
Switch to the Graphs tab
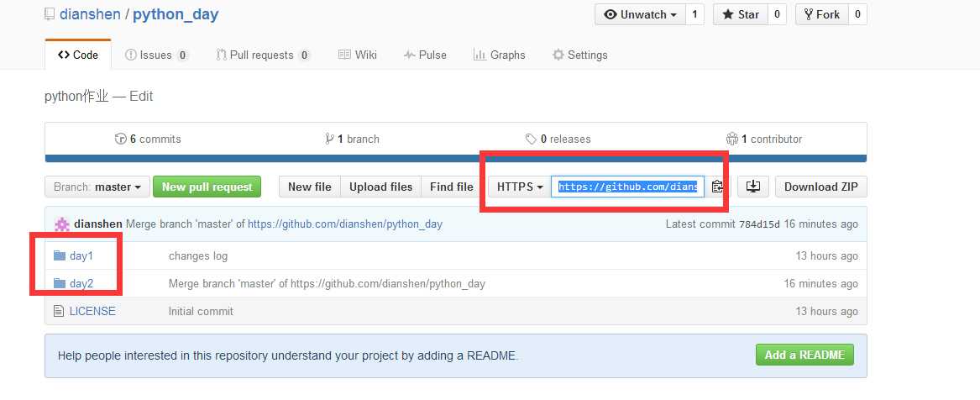500,55
